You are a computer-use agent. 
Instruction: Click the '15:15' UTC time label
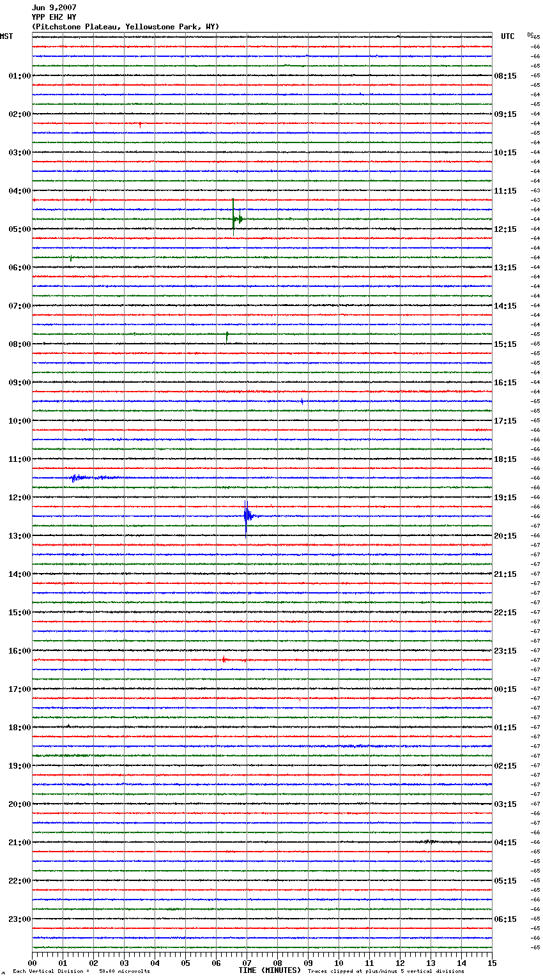[x=505, y=344]
